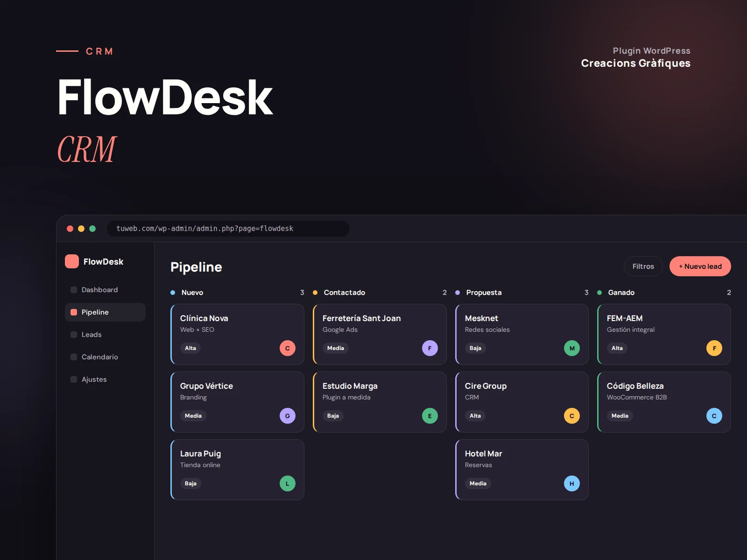Click the Alta priority tag on Clínica Nova

pyautogui.click(x=190, y=348)
